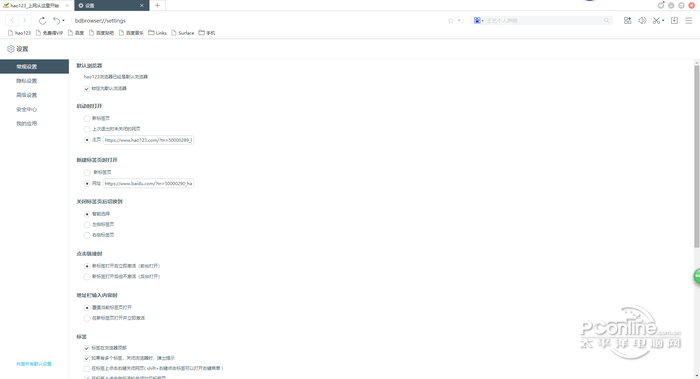Open the 百度音乐 bookmark
Screen dimensions: 700x379
click(131, 33)
